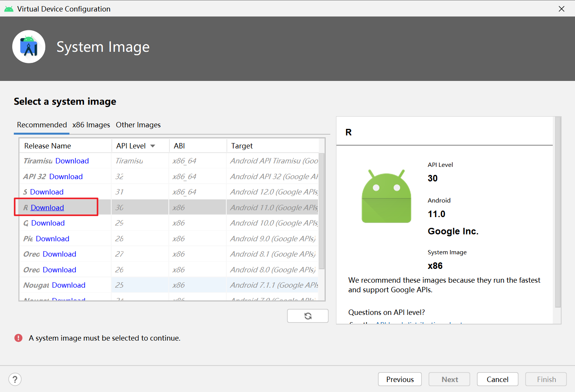The image size is (575, 392).
Task: Switch to the Recommended tab
Action: [x=42, y=125]
